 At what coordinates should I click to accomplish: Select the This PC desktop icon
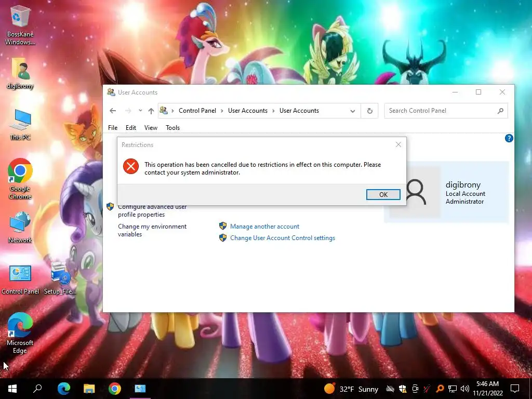[20, 125]
